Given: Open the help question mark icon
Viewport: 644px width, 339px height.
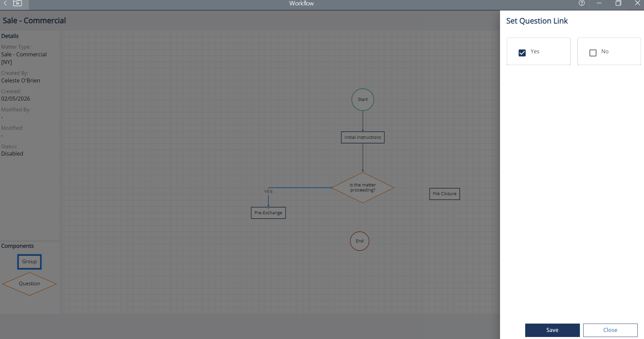Looking at the screenshot, I should (x=582, y=3).
